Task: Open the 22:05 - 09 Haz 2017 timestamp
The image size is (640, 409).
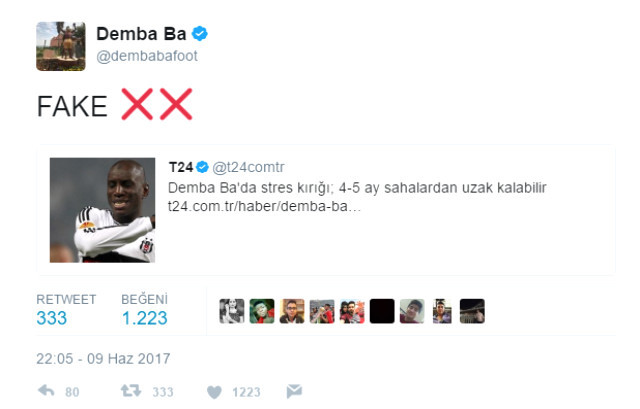Action: pos(103,359)
